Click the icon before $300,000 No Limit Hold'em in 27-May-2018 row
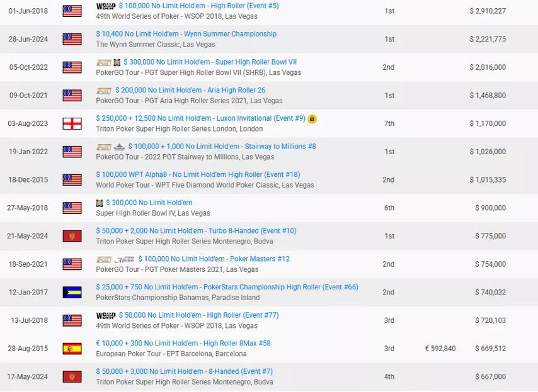This screenshot has width=538, height=392. point(100,203)
